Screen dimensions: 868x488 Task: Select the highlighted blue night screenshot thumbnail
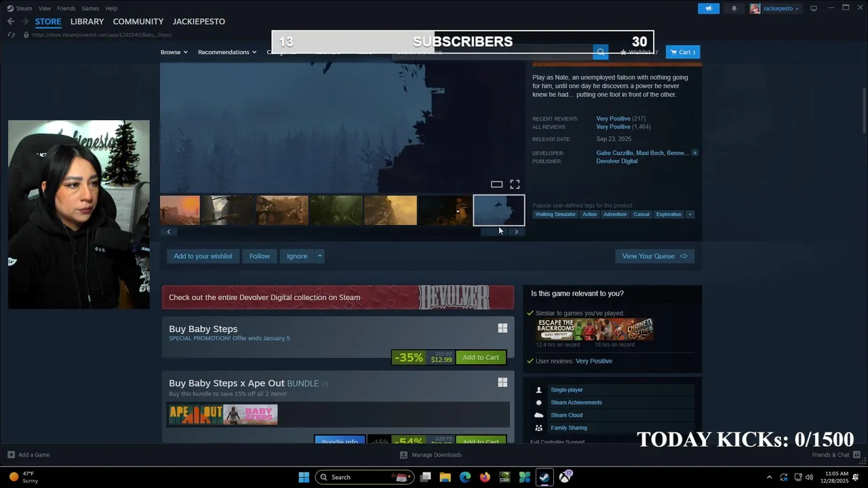coord(499,210)
